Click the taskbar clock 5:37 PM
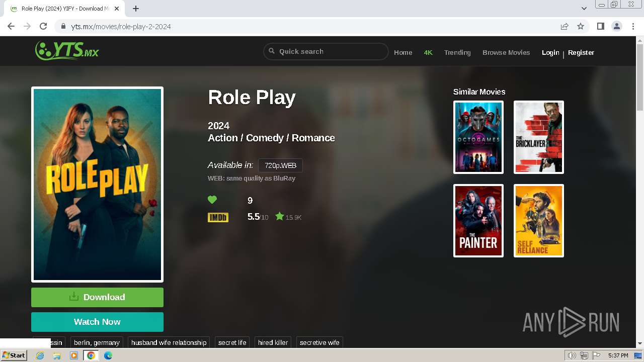 pyautogui.click(x=618, y=355)
